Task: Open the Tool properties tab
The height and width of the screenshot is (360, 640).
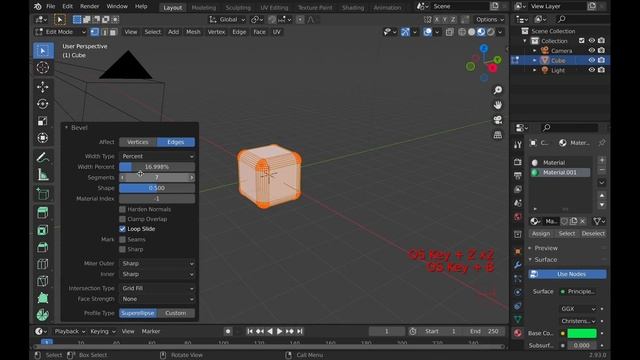Action: click(518, 144)
